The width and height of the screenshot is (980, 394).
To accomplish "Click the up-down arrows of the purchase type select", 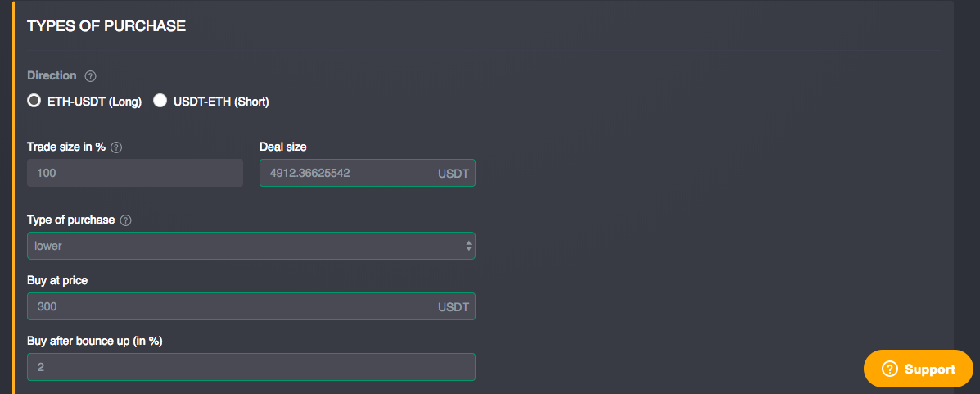I will click(x=469, y=246).
